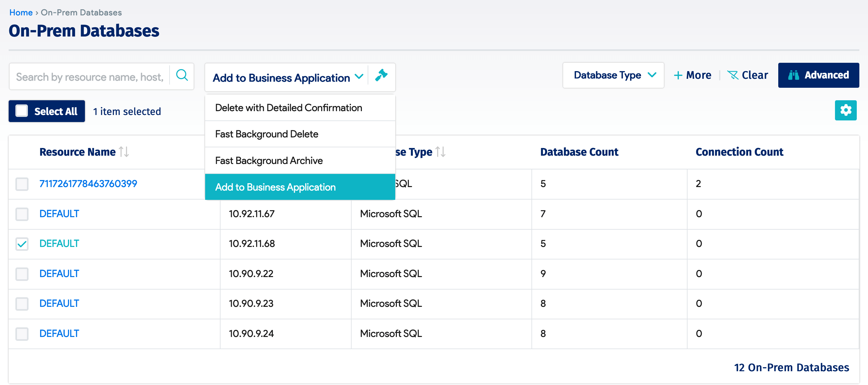The width and height of the screenshot is (868, 385).
Task: Check the checkbox for resource 7117261778463760399
Action: pyautogui.click(x=21, y=184)
